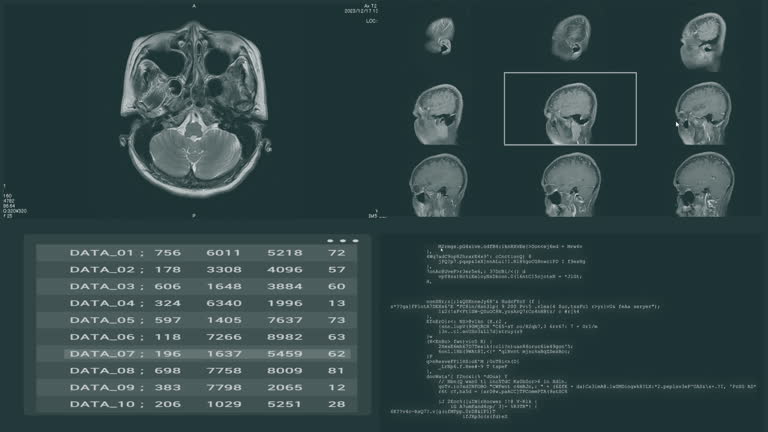Open the top-middle sagittal slice thumbnail

tap(571, 37)
